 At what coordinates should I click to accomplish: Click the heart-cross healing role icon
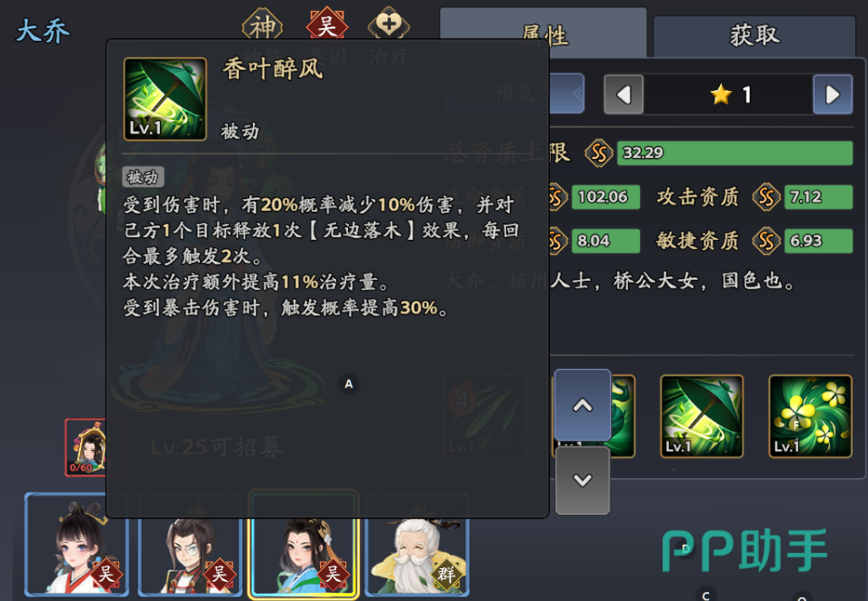pyautogui.click(x=389, y=24)
